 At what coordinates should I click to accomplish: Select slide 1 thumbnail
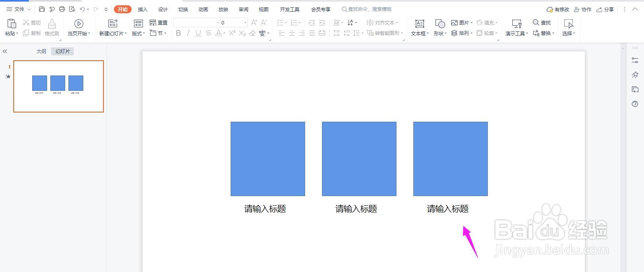point(58,86)
